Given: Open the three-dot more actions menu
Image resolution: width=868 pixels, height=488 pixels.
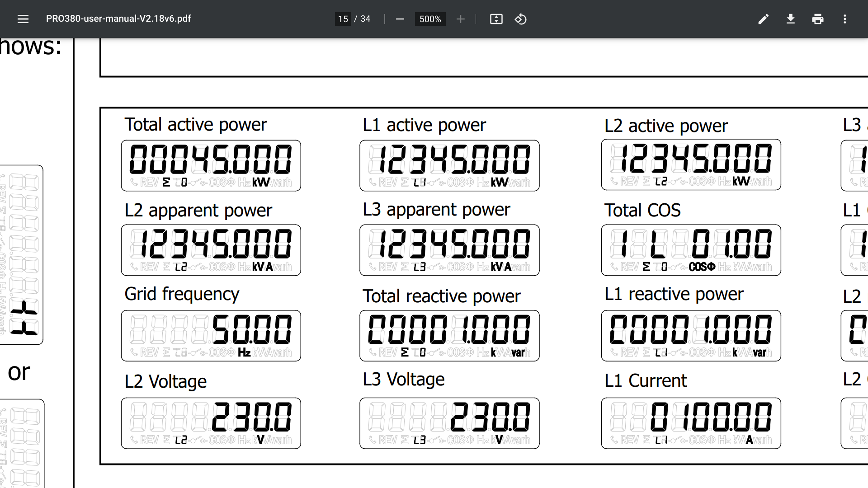Looking at the screenshot, I should coord(844,19).
